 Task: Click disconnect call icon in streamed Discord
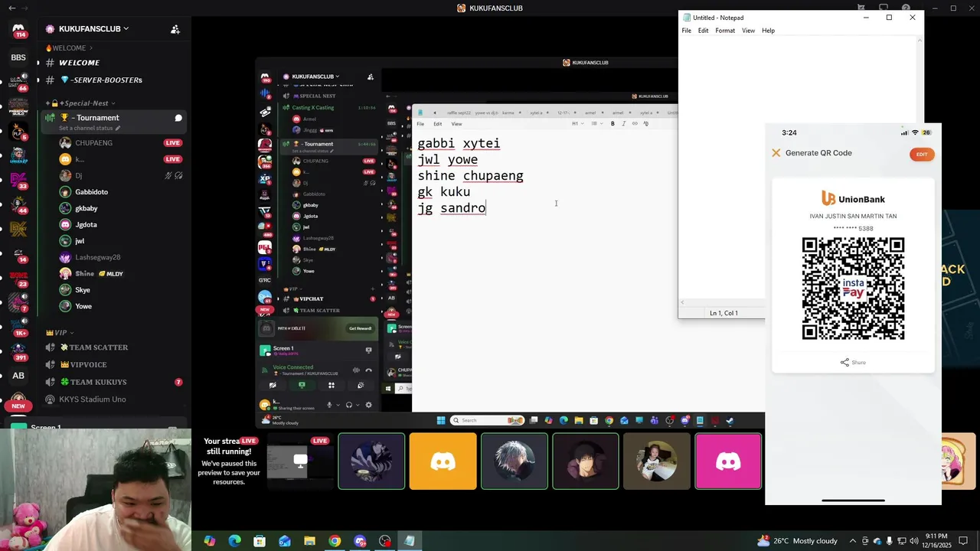[x=368, y=370]
